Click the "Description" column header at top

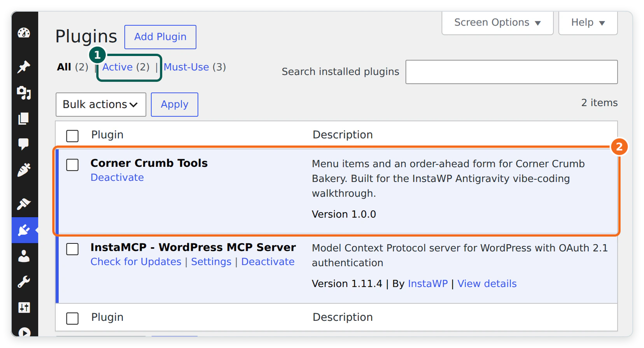(343, 135)
